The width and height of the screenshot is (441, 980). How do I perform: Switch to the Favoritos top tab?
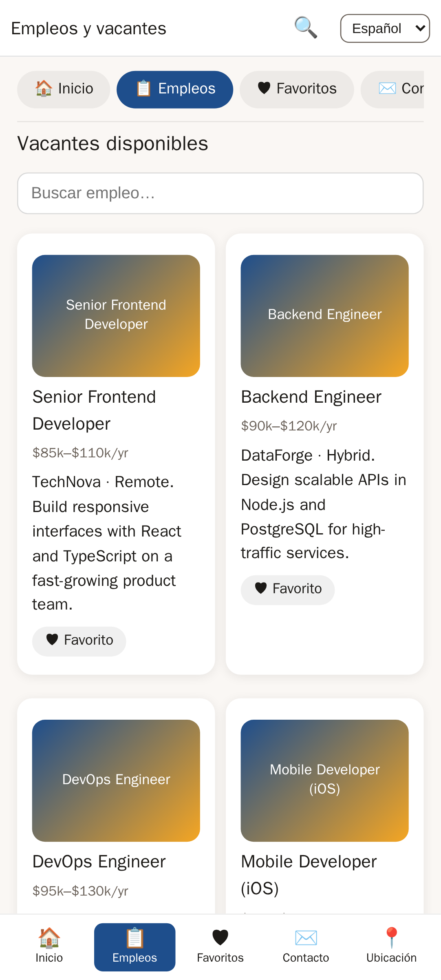[x=297, y=89]
